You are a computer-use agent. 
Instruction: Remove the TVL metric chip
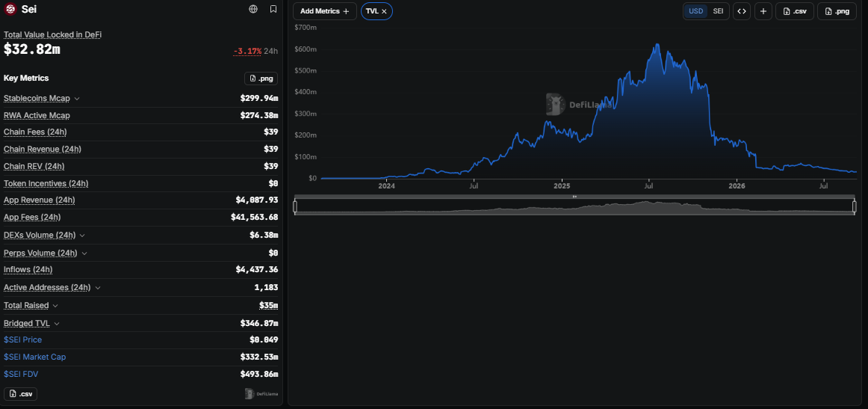click(x=384, y=11)
